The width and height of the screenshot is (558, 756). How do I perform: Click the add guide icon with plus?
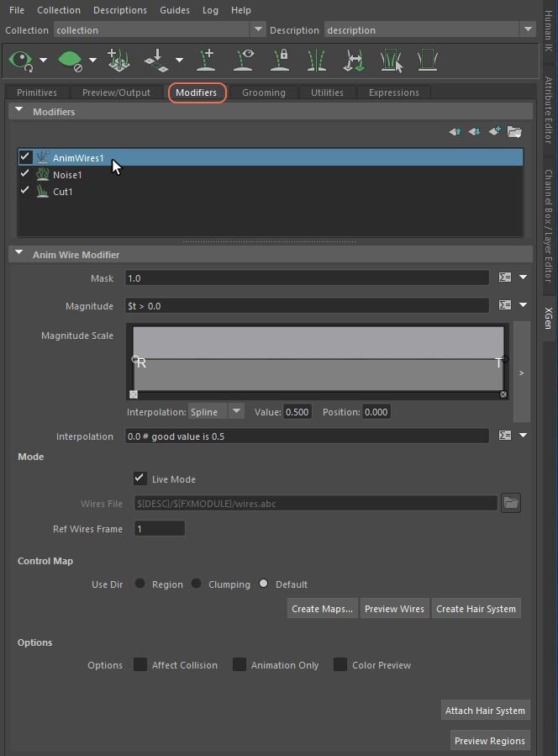coord(206,61)
